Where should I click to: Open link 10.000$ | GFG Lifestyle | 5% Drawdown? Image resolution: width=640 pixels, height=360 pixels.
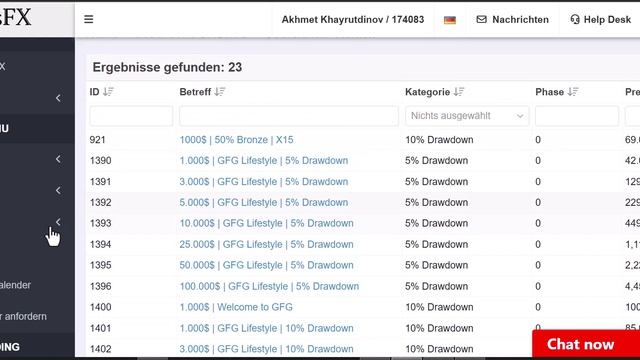click(267, 223)
